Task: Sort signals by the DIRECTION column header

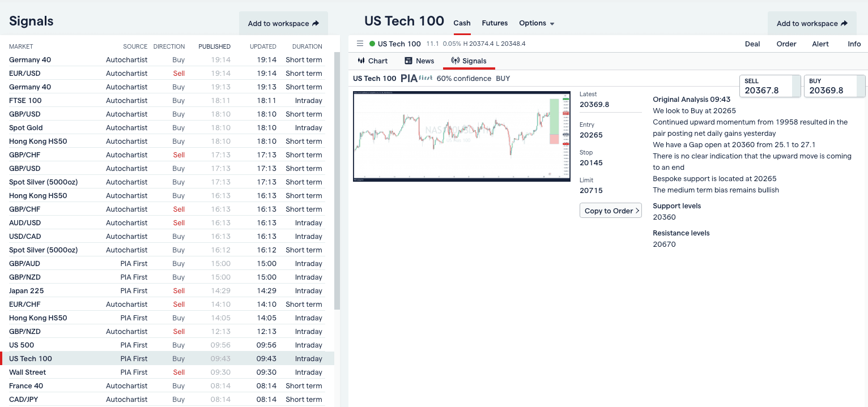Action: 169,46
